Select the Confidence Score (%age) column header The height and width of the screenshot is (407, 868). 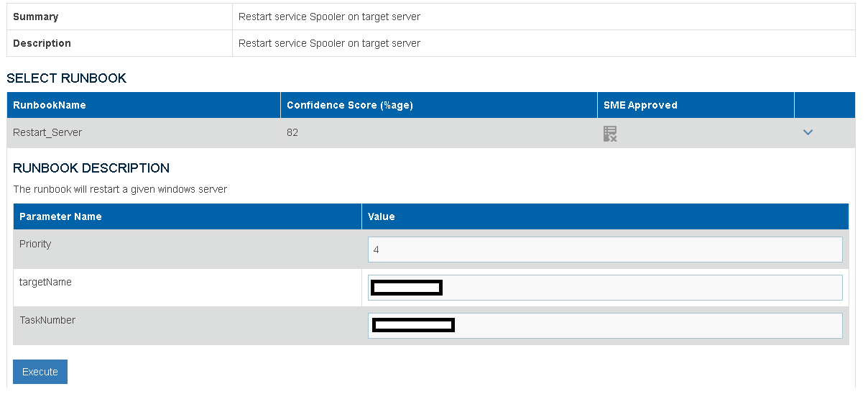[350, 105]
